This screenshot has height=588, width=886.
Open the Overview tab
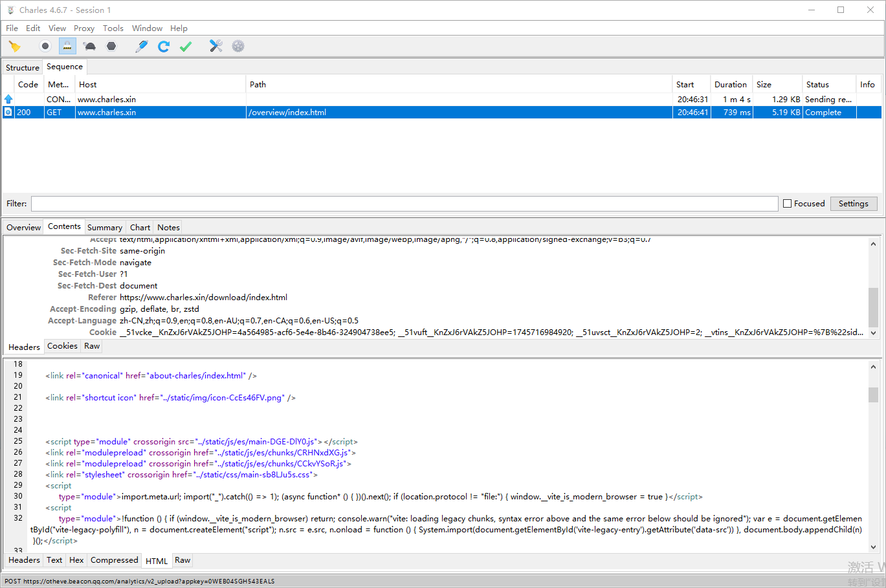[24, 227]
